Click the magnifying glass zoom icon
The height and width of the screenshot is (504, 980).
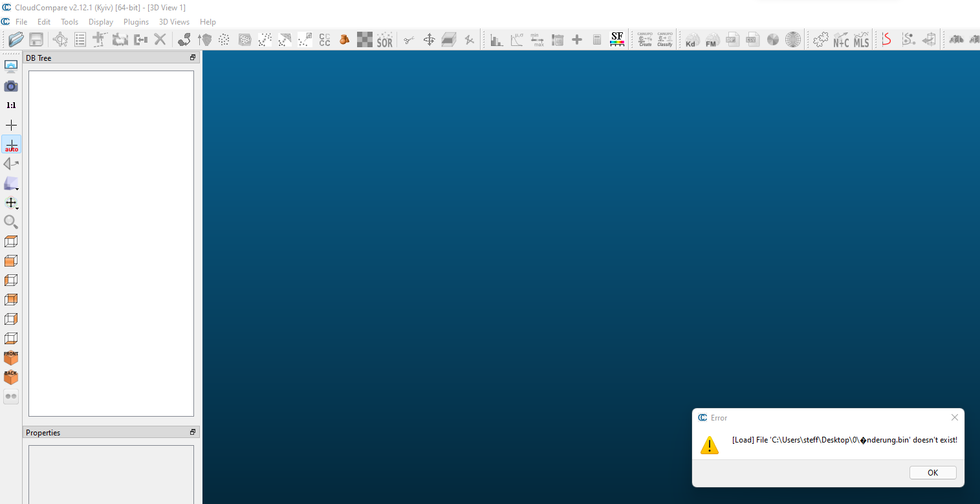(x=11, y=222)
